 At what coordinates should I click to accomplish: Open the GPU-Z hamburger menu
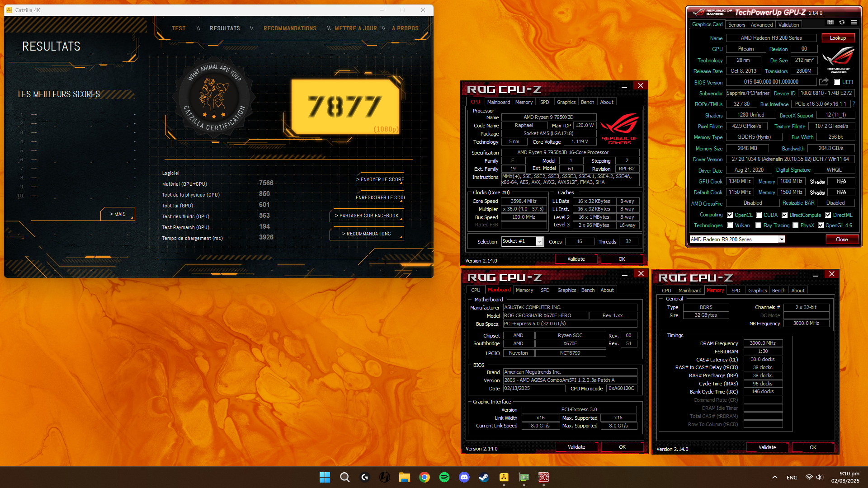[x=854, y=23]
